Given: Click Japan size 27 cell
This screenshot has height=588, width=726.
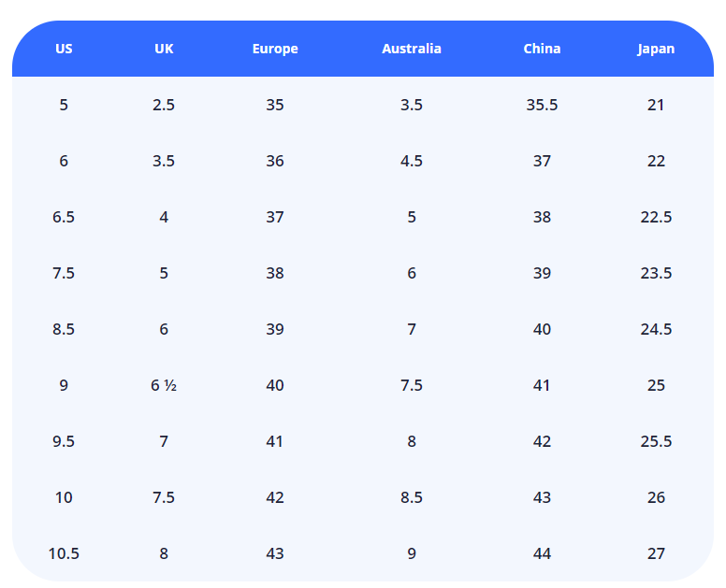Looking at the screenshot, I should (x=656, y=553).
